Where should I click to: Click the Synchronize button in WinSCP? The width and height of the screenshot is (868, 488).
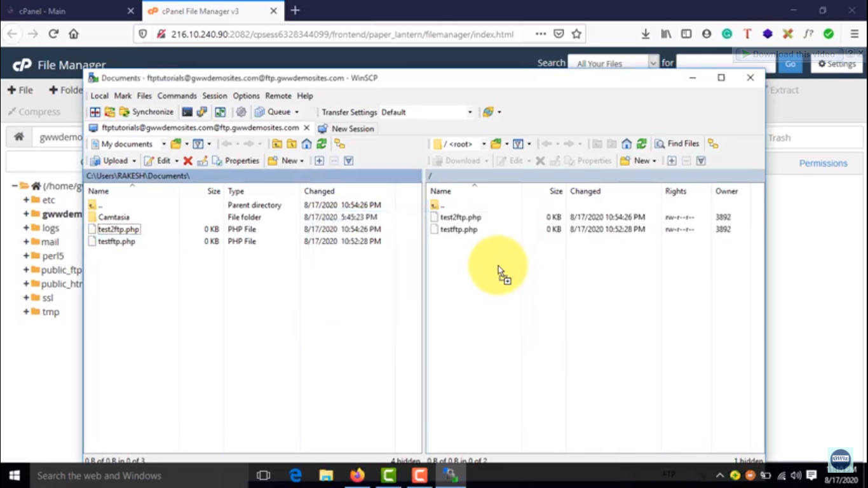[x=147, y=112]
